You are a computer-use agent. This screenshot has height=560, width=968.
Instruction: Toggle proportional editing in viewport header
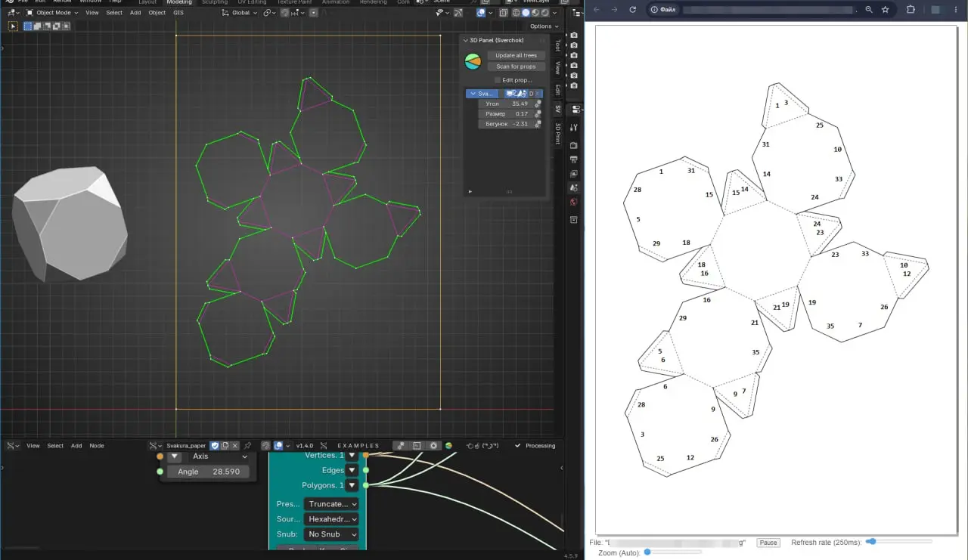pyautogui.click(x=314, y=13)
